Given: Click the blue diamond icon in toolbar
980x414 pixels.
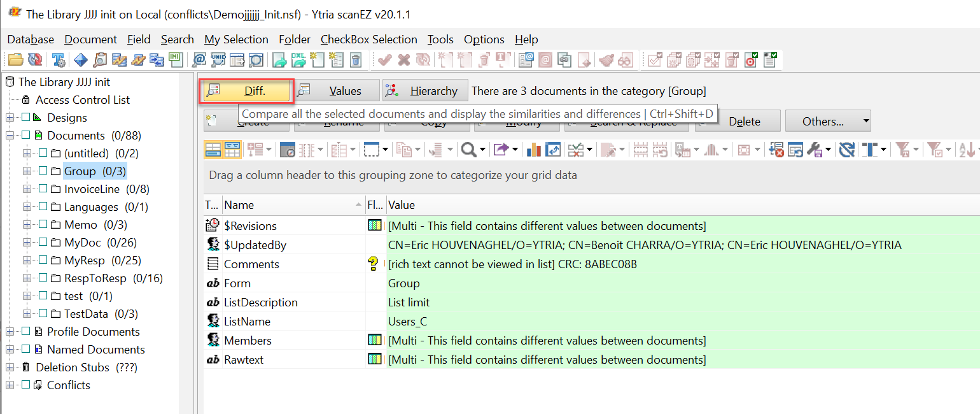Looking at the screenshot, I should (x=80, y=60).
